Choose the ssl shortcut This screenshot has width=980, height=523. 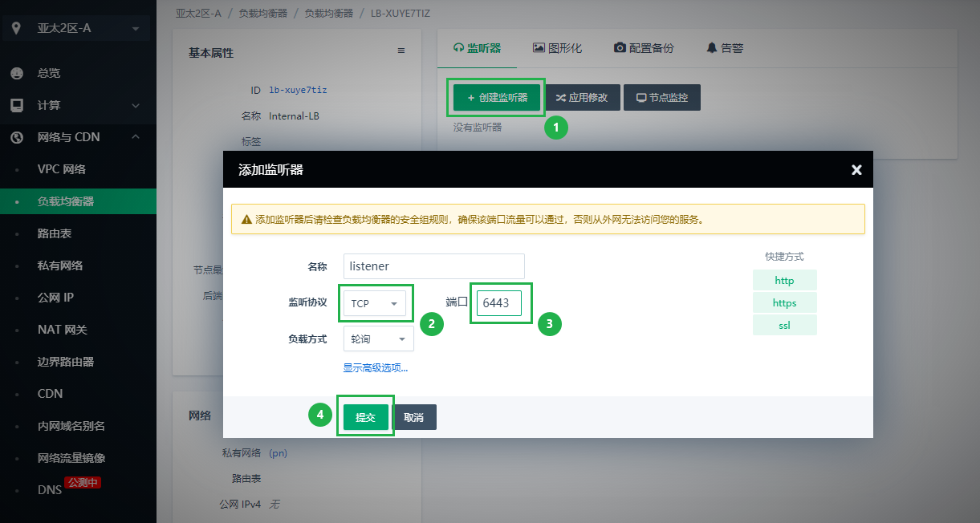pos(784,326)
